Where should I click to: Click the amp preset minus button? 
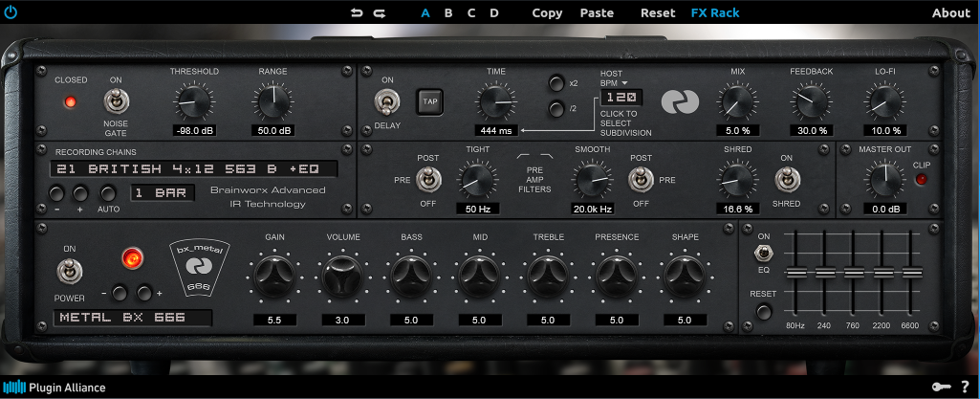tap(120, 292)
